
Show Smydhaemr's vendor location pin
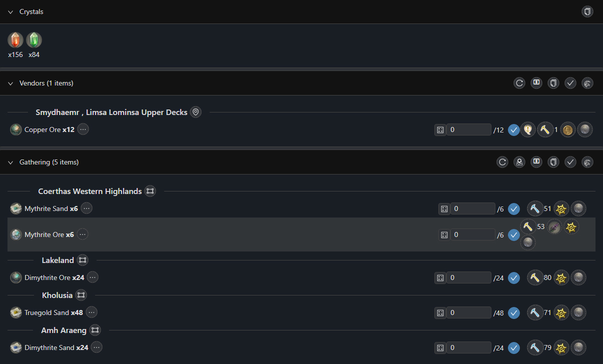tap(196, 112)
